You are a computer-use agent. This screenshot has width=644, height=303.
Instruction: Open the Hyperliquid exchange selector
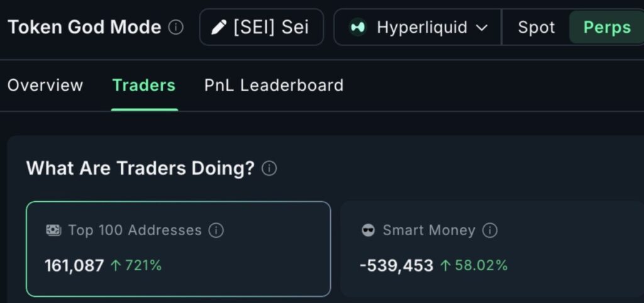pos(418,28)
